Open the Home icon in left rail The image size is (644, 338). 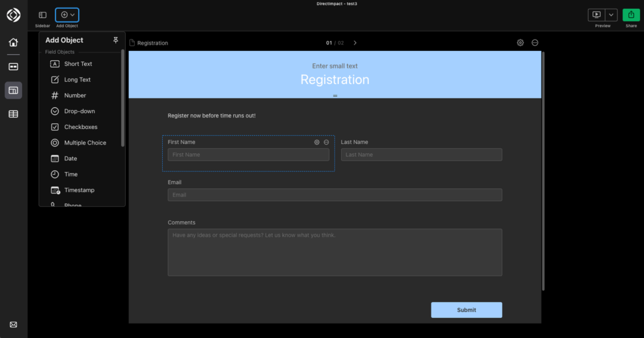point(14,42)
